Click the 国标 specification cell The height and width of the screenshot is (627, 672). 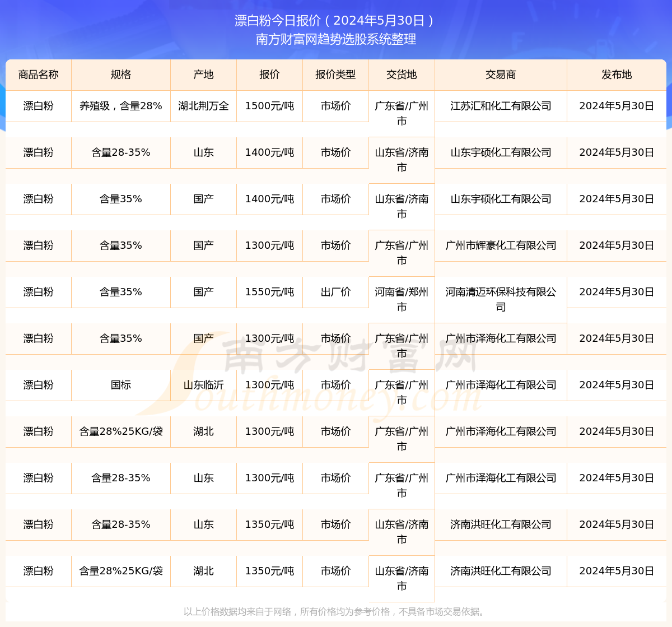tap(121, 385)
